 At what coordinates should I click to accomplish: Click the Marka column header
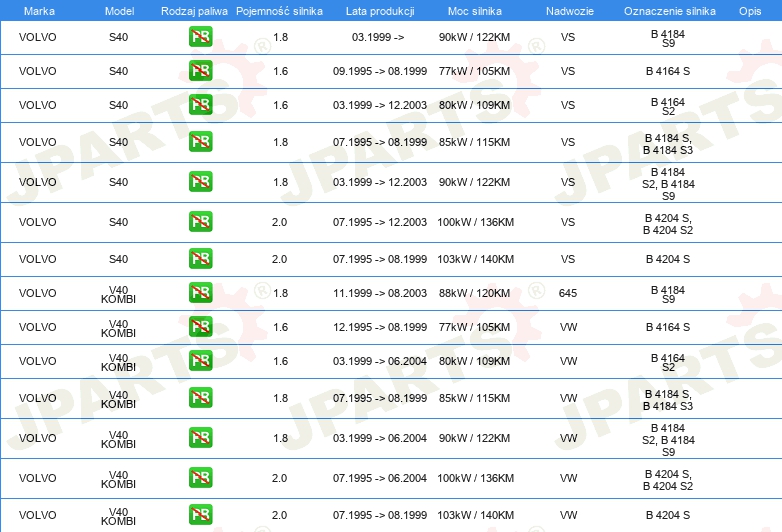click(39, 11)
